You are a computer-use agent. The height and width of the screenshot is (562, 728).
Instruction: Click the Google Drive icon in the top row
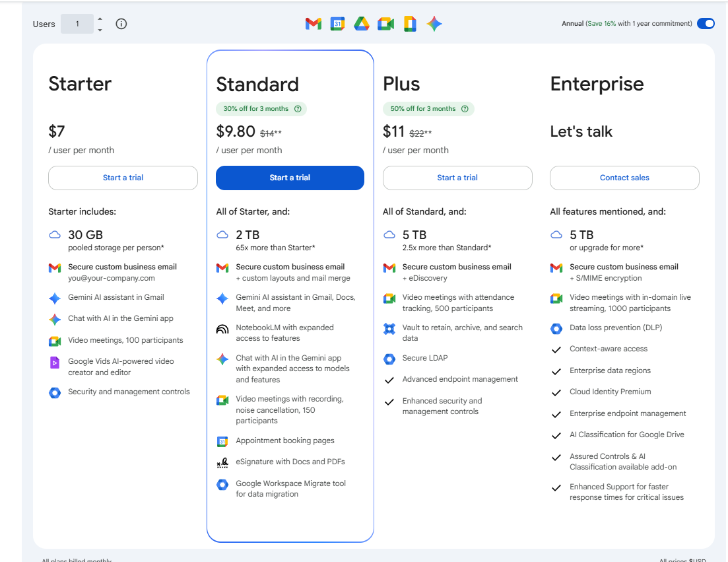[x=362, y=24]
